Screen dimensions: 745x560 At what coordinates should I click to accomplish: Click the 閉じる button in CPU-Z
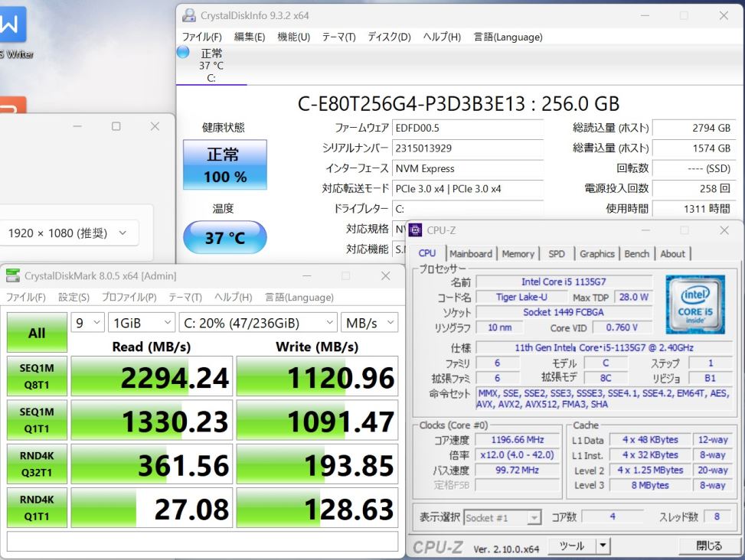(708, 545)
